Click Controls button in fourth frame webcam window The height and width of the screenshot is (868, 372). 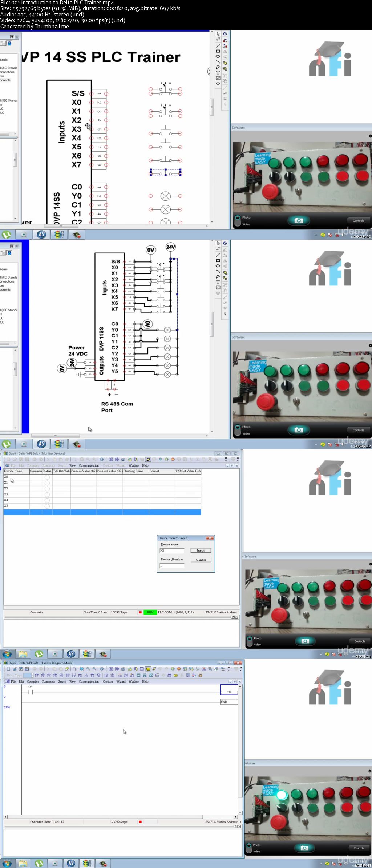[359, 848]
